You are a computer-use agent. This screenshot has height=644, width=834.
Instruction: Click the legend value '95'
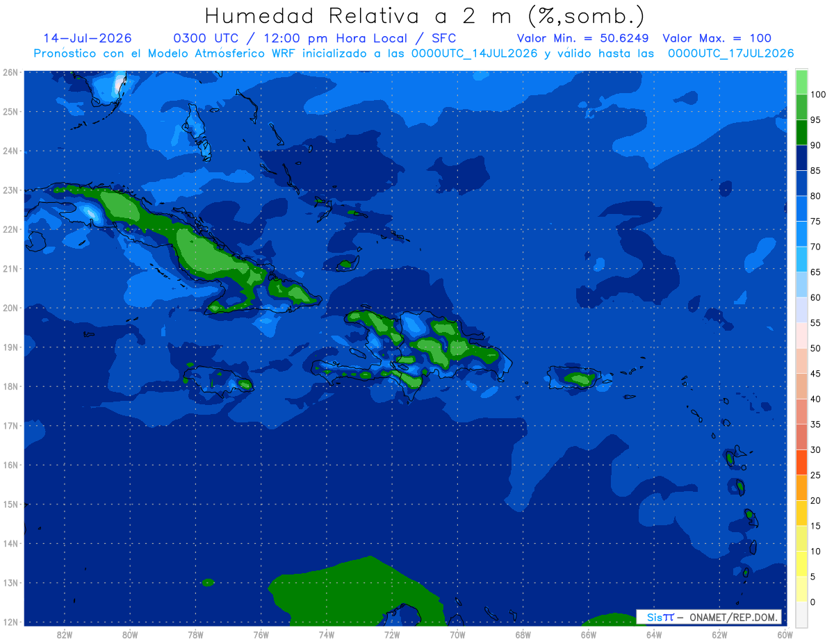coord(815,120)
